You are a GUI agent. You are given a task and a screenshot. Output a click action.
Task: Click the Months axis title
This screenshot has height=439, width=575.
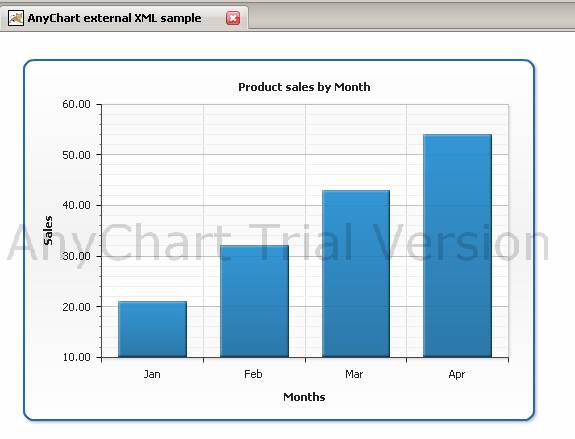click(304, 397)
